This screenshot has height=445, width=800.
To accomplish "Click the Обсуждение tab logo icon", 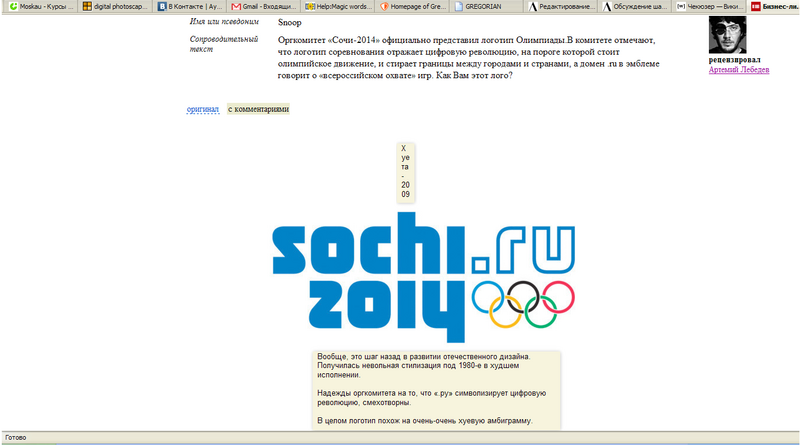I will [x=607, y=7].
